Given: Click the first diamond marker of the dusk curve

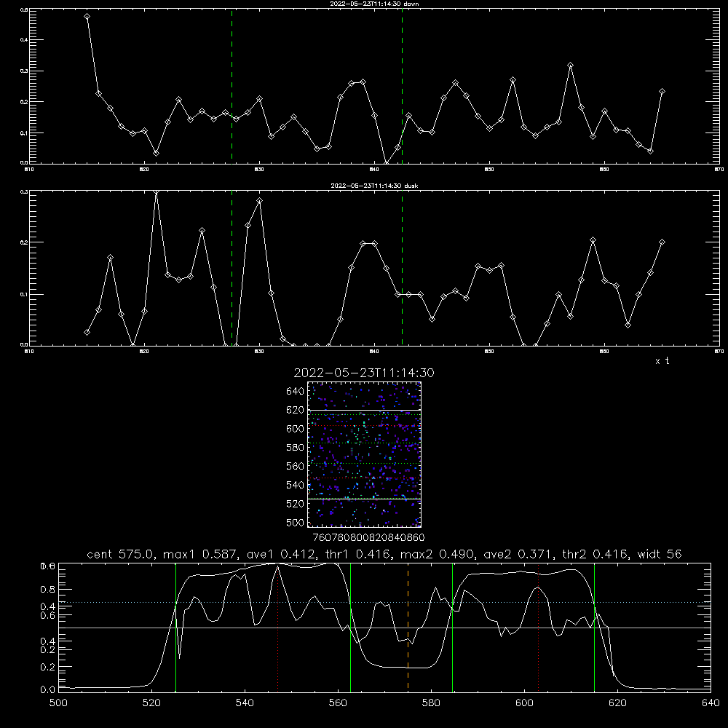Looking at the screenshot, I should 87,333.
